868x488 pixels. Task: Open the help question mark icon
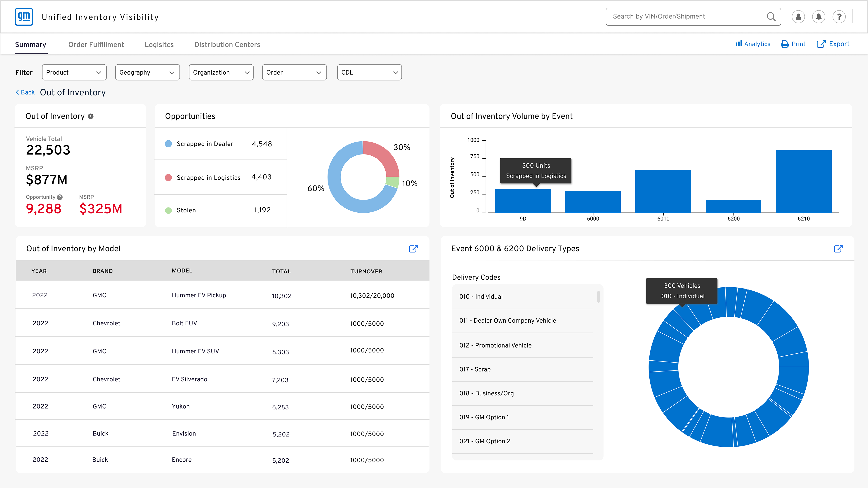[839, 17]
